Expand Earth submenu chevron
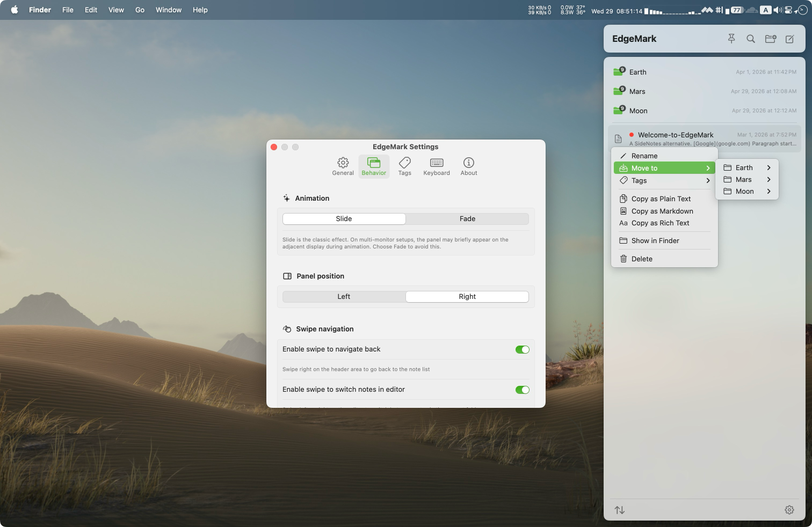The width and height of the screenshot is (812, 527). [x=769, y=167]
